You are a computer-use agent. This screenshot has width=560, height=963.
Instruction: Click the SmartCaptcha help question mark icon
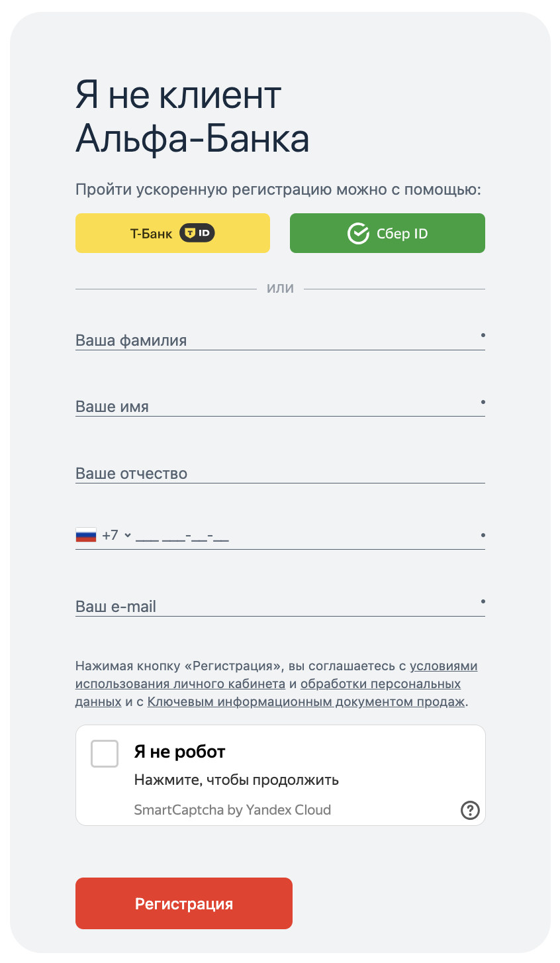click(x=470, y=809)
